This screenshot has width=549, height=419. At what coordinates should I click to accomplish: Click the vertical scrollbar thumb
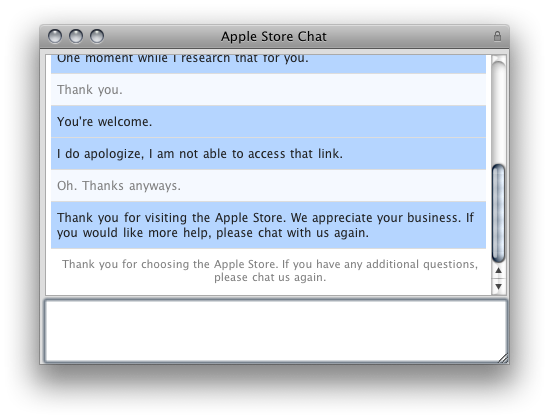[x=499, y=213]
